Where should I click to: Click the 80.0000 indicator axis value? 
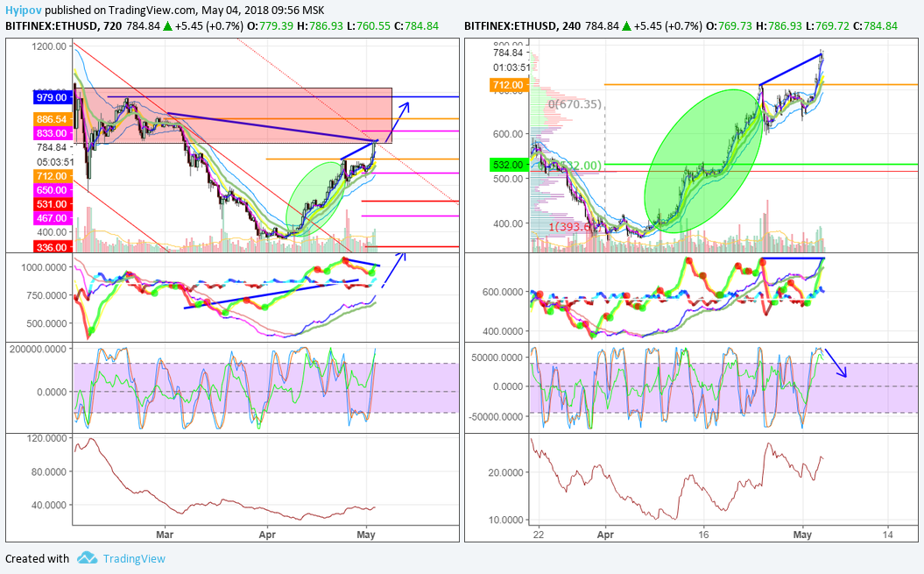click(x=49, y=471)
